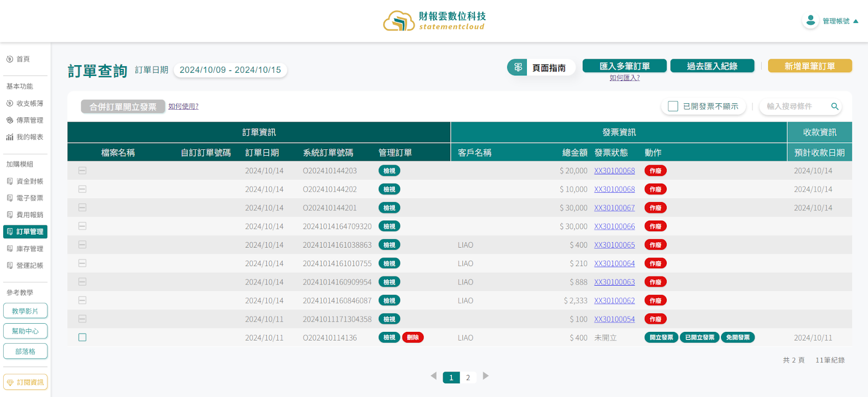The height and width of the screenshot is (397, 868).
Task: Click disabled checkbox for order 20241014161038863
Action: click(82, 245)
